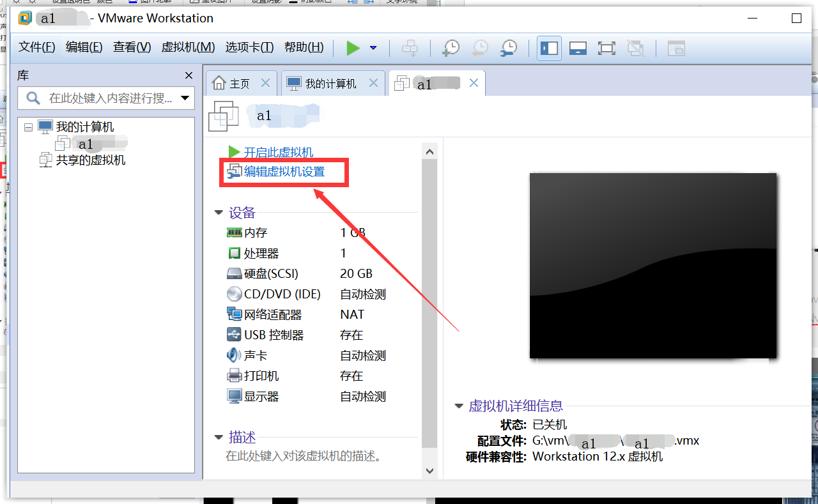
Task: Collapse the 设备 section triangle
Action: pyautogui.click(x=219, y=213)
